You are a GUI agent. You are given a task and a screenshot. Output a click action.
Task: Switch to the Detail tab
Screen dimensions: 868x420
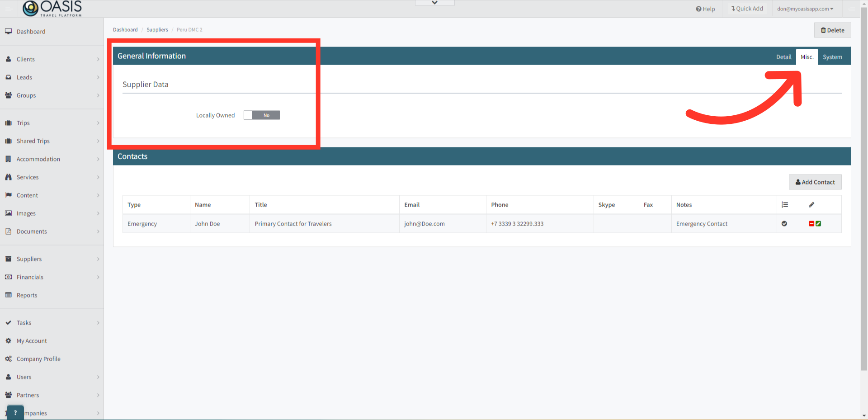(x=783, y=57)
